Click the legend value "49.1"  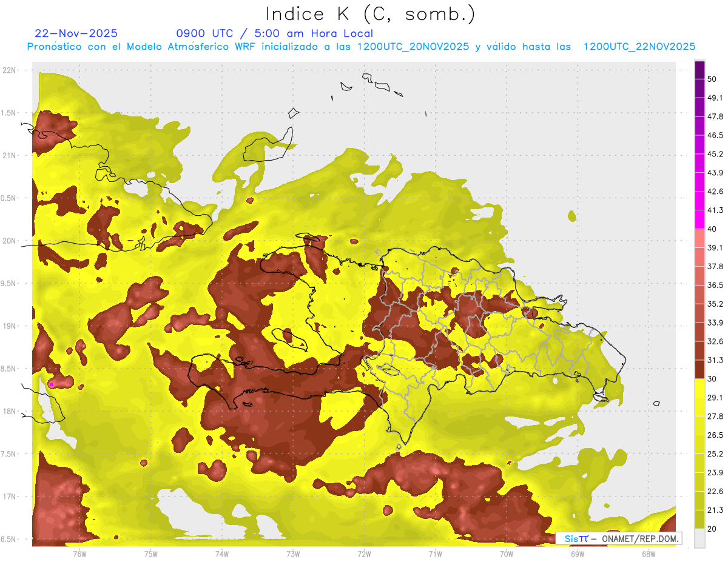[x=715, y=98]
